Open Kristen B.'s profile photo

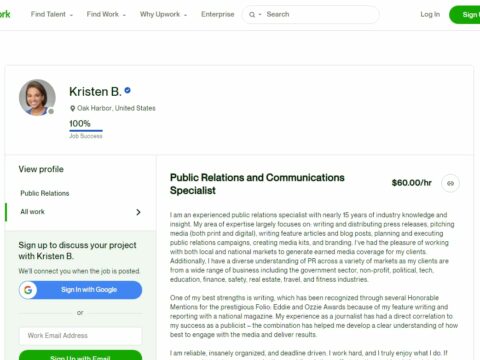tap(37, 97)
